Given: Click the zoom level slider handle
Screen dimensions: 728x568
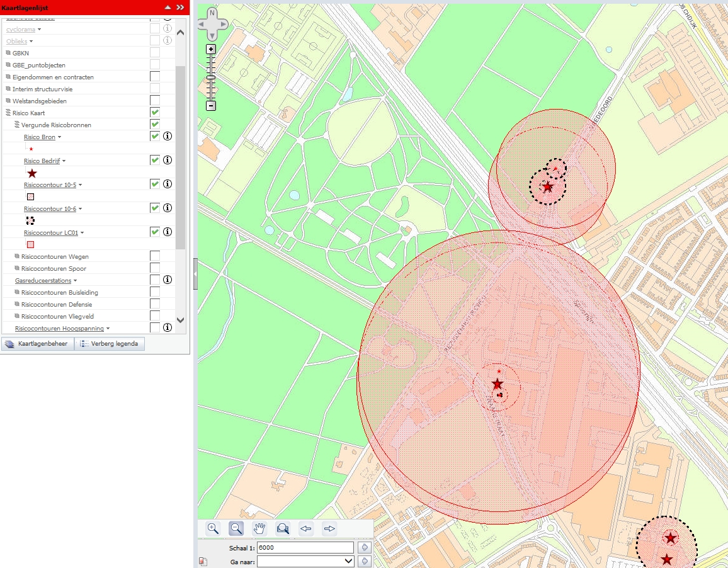Looking at the screenshot, I should click(x=211, y=77).
